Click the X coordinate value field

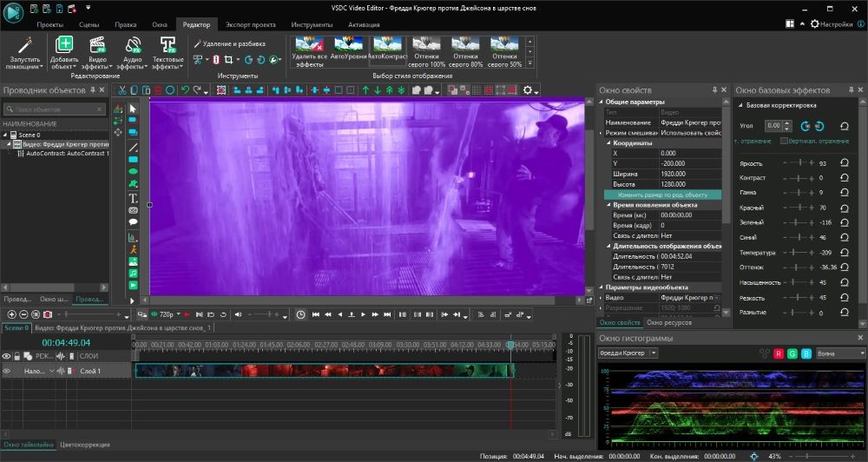(x=686, y=153)
